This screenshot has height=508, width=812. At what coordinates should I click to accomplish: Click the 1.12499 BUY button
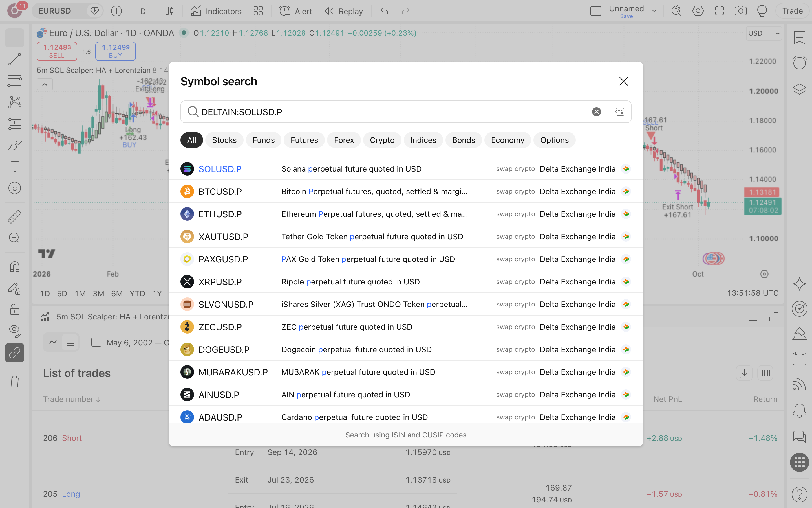115,51
